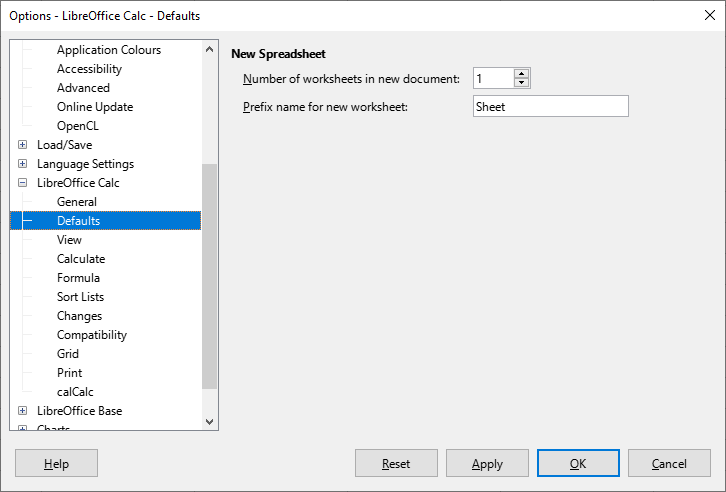This screenshot has width=726, height=492.
Task: Click the Apply button
Action: pyautogui.click(x=487, y=463)
